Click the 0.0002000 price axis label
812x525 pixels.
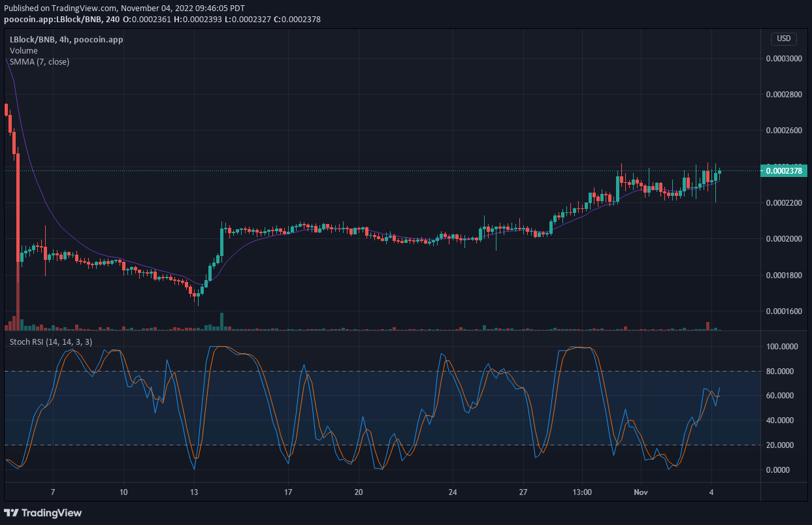point(784,239)
